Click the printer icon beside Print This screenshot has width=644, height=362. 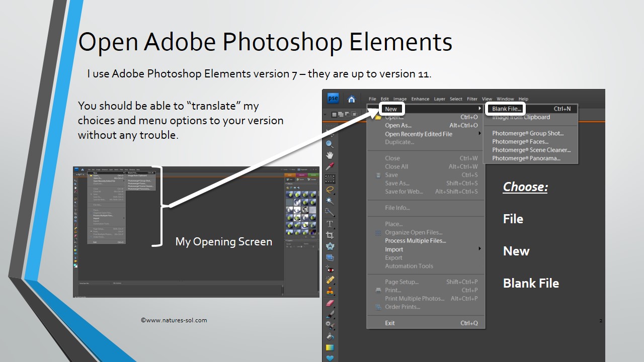pos(378,290)
